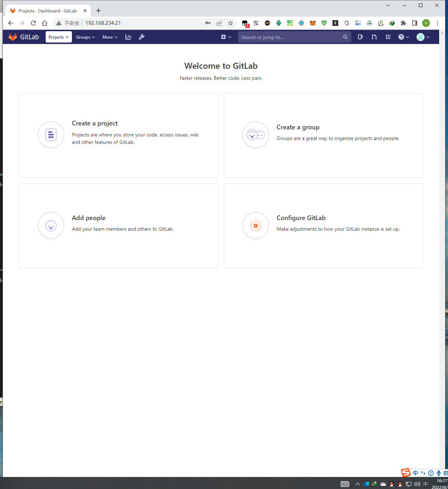Go forward with browser forward arrow
The height and width of the screenshot is (489, 448).
click(x=22, y=23)
